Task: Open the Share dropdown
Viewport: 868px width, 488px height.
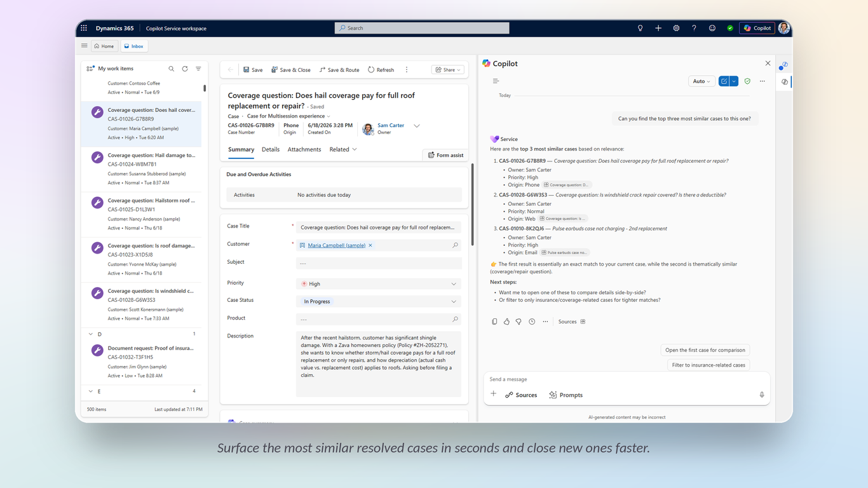Action: tap(448, 70)
